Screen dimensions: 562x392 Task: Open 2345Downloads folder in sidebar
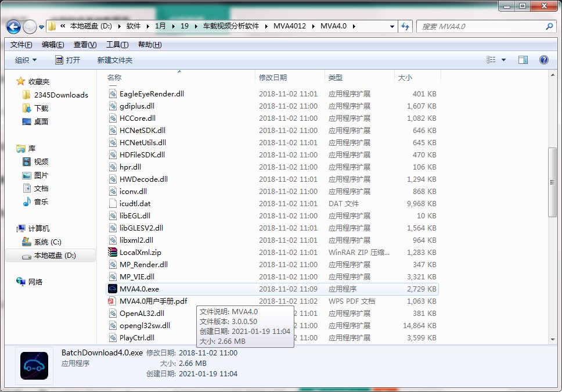(x=60, y=95)
